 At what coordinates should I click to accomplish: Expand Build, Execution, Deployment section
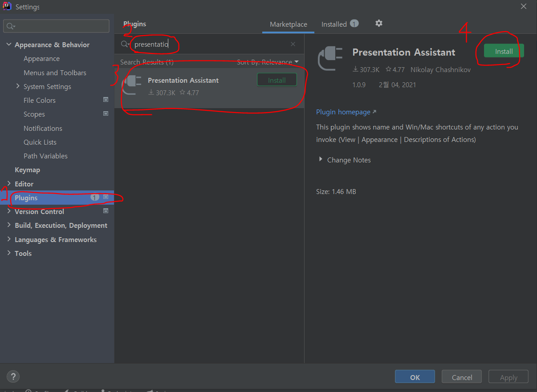9,226
